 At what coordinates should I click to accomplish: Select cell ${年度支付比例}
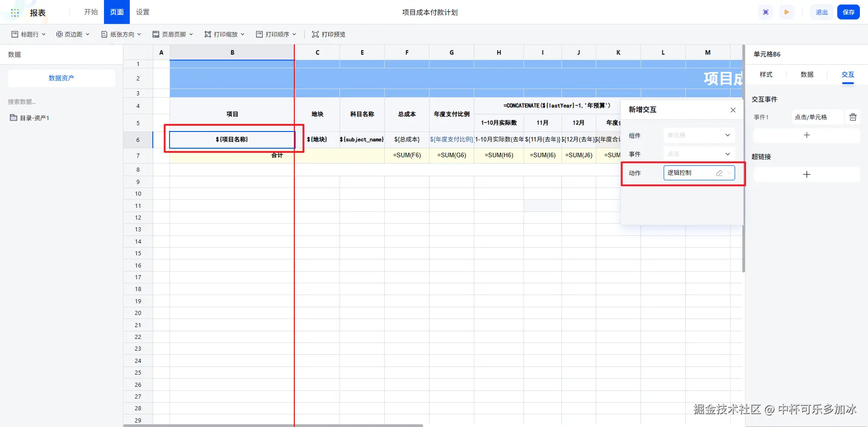click(452, 140)
